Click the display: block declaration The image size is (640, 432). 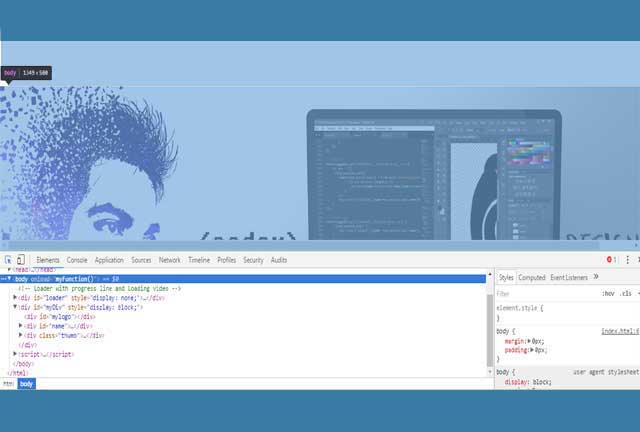[x=528, y=382]
